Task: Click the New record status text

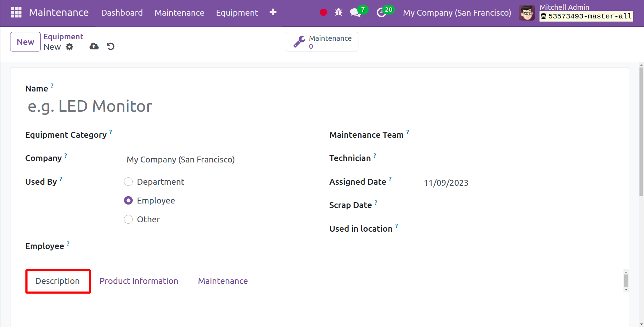Action: (x=52, y=47)
